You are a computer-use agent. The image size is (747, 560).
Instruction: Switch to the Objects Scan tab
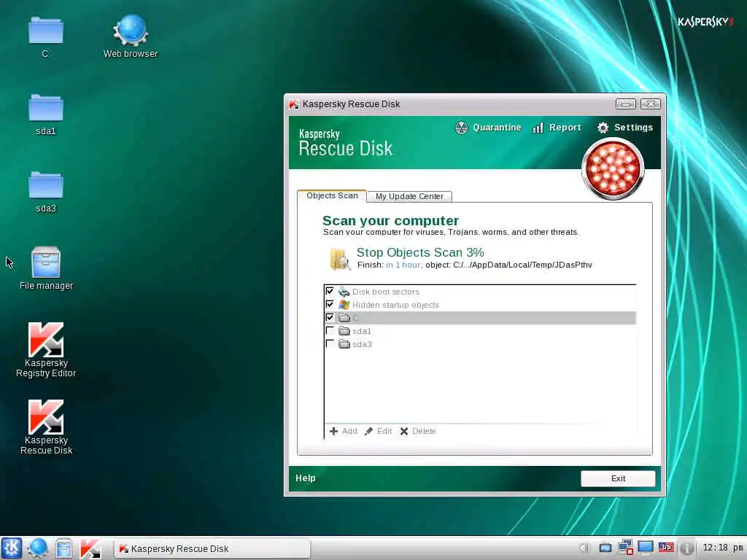pyautogui.click(x=332, y=195)
